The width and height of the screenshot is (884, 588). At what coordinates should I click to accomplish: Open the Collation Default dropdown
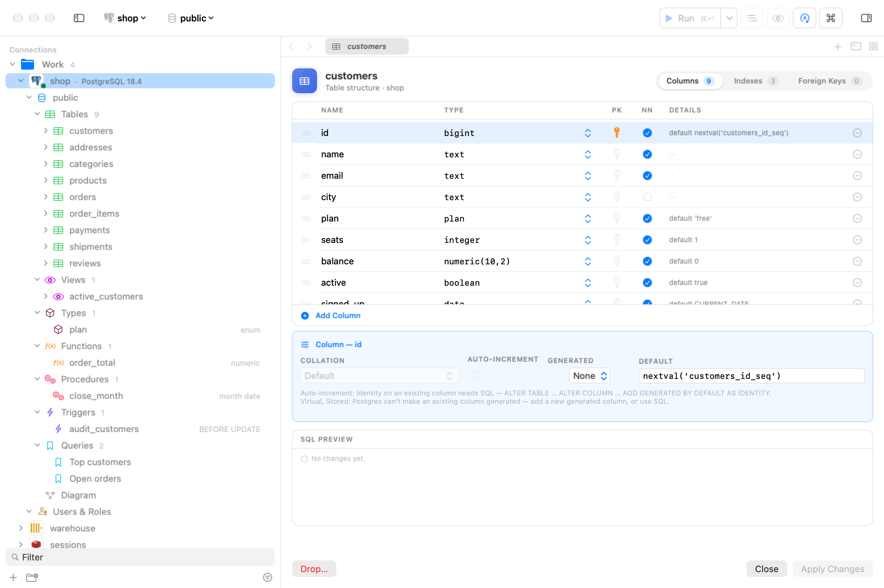[x=380, y=376]
